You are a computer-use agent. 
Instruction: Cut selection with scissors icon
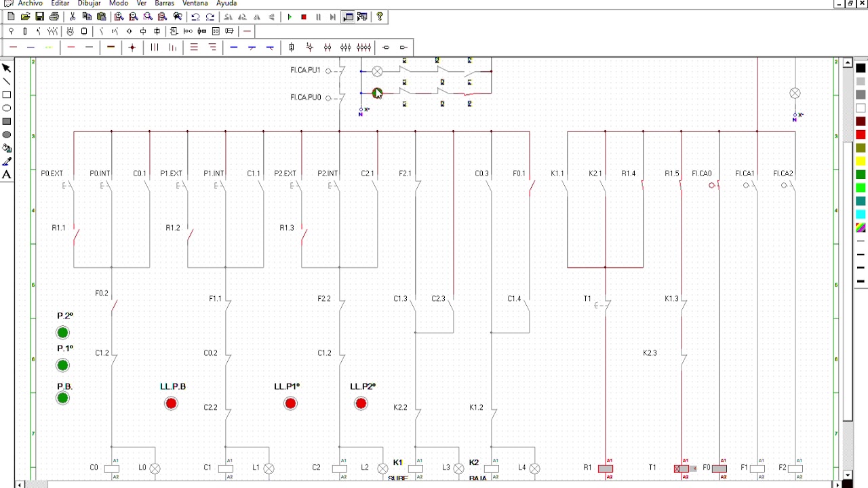point(72,16)
